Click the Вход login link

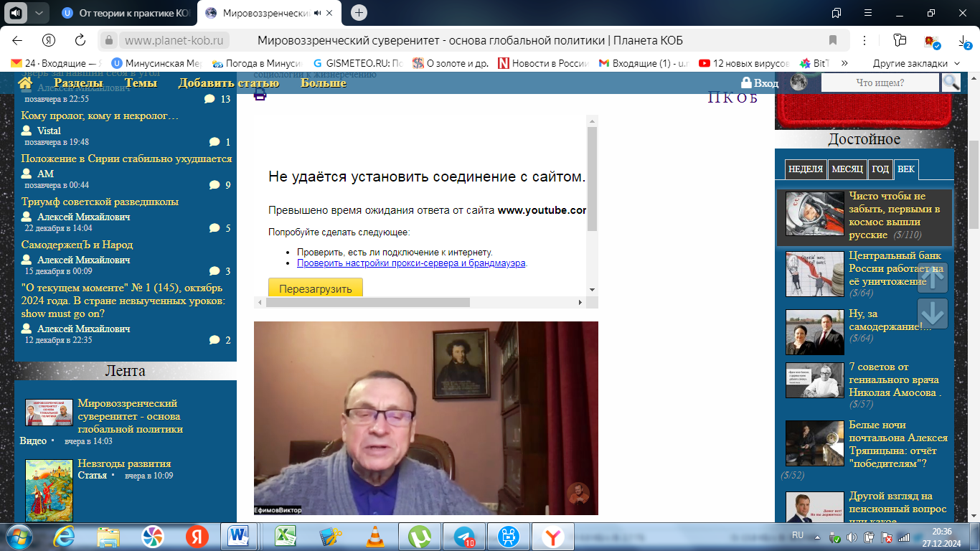760,83
